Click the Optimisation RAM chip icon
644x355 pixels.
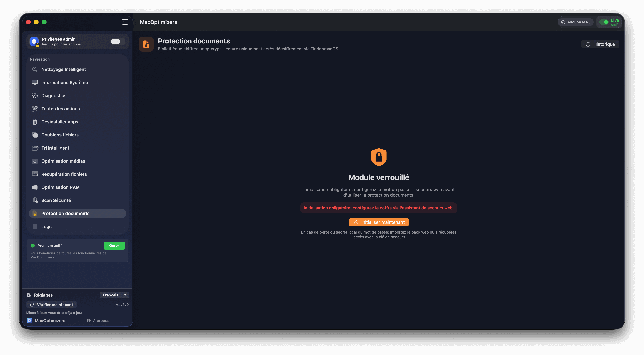point(35,187)
